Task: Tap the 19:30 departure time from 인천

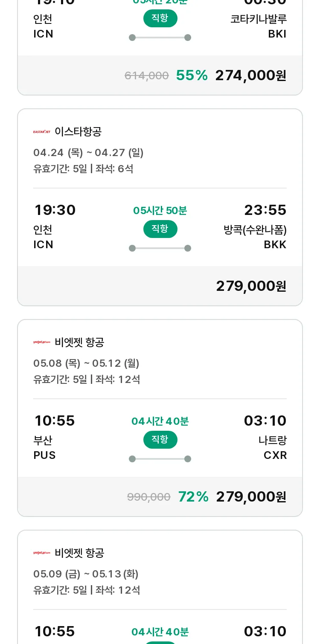Action: [55, 210]
